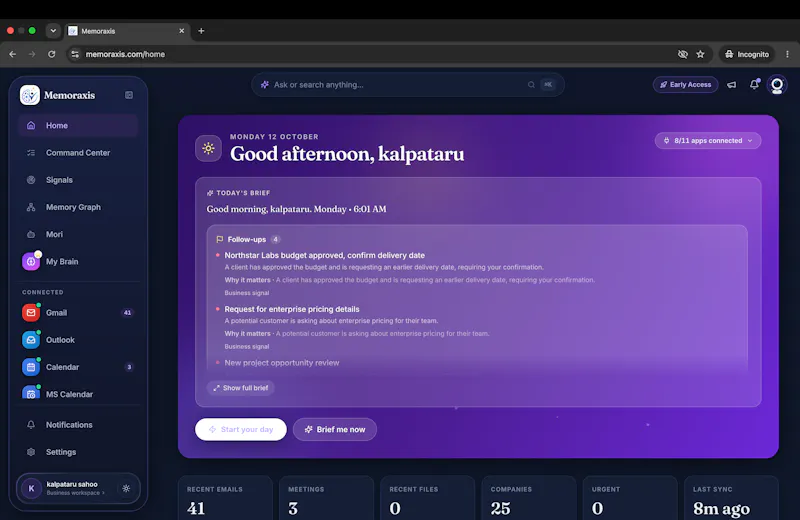The width and height of the screenshot is (800, 520).
Task: Reload the page in browser
Action: [x=52, y=54]
